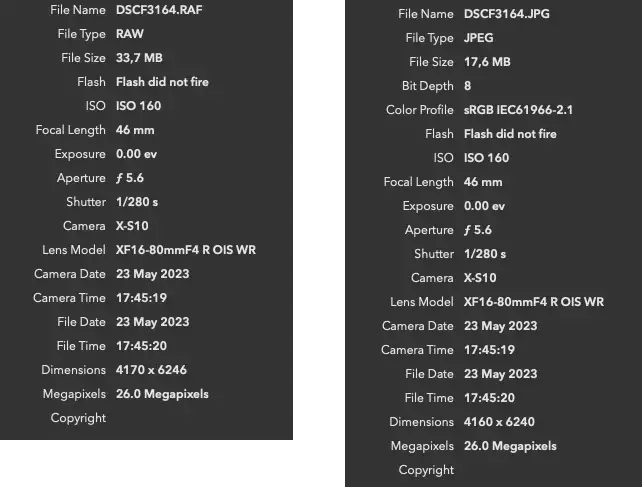Select the Bit Depth value 8
Image resolution: width=642 pixels, height=487 pixels.
click(468, 86)
